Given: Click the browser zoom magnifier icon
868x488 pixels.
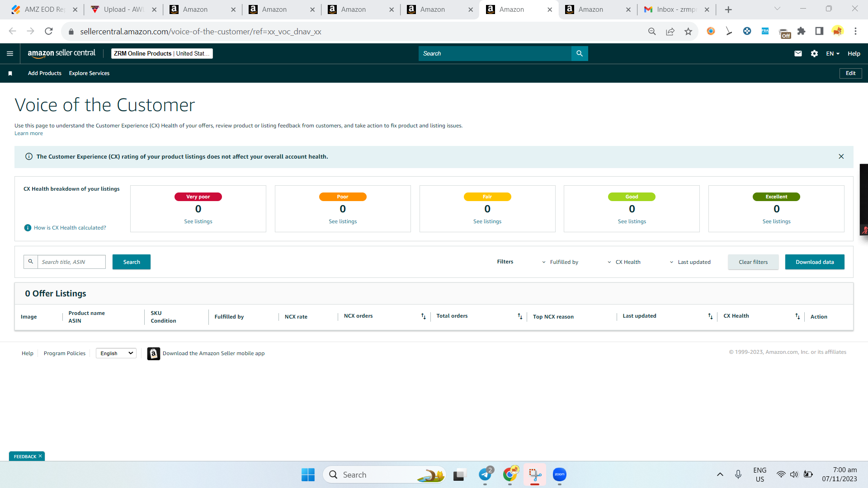Looking at the screenshot, I should pos(652,31).
